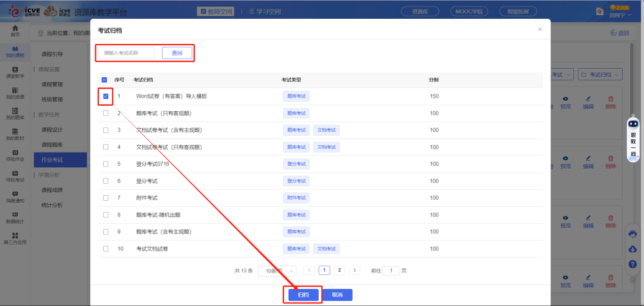This screenshot has width=644, height=306.
Task: Check the box for 登分考试0716
Action: (106, 164)
